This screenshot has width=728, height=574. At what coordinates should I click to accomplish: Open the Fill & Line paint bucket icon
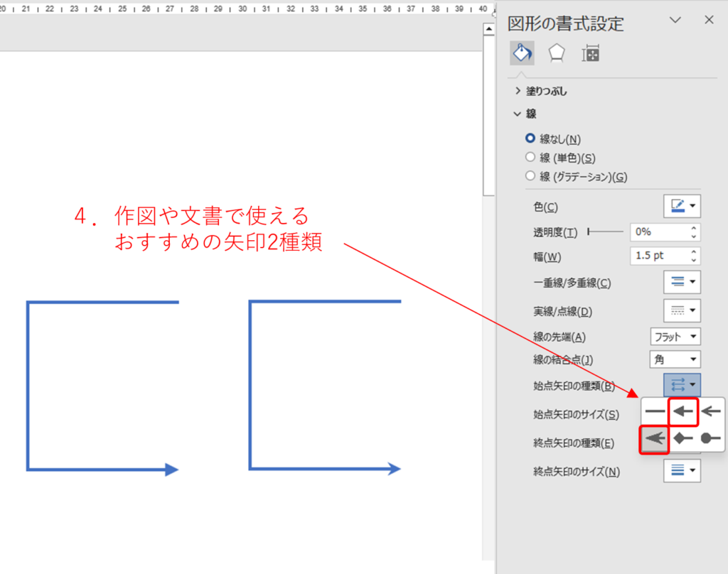point(521,52)
